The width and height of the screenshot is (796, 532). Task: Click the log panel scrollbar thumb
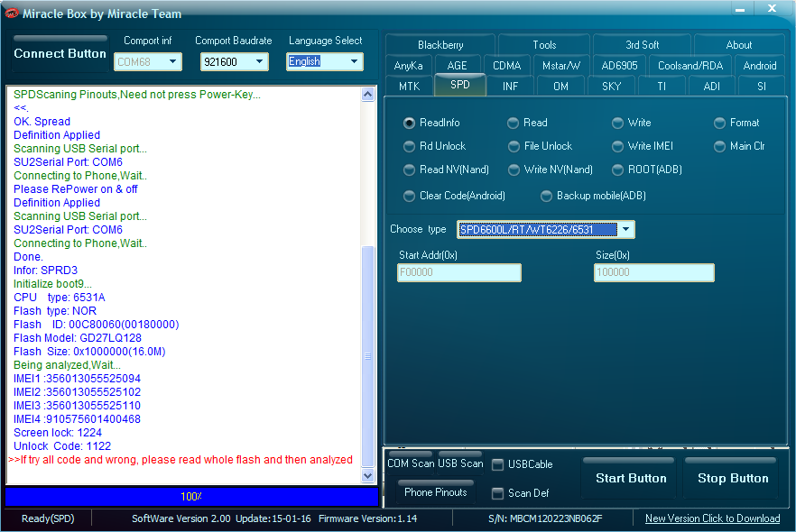pyautogui.click(x=368, y=356)
